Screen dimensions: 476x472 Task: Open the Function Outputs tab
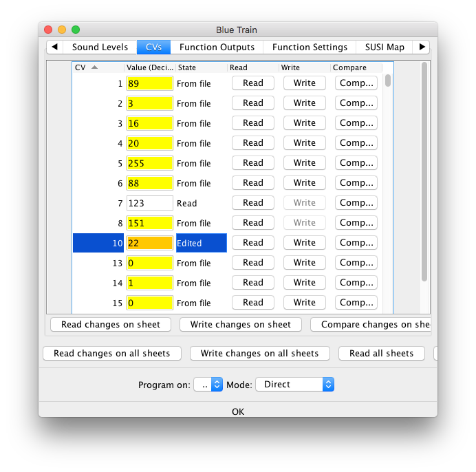217,47
